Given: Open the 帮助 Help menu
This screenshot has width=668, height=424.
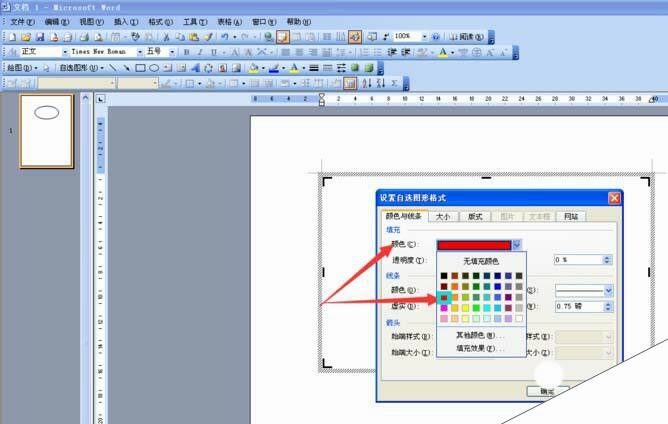Looking at the screenshot, I should tap(298, 22).
